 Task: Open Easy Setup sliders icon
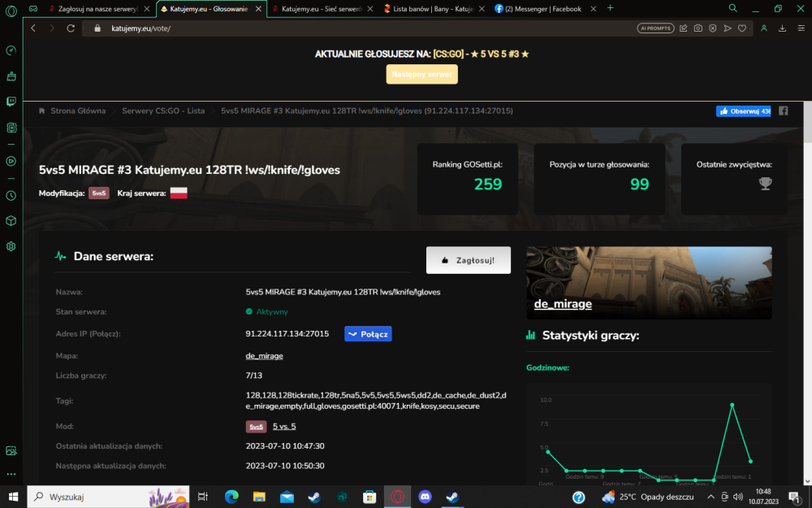[801, 28]
